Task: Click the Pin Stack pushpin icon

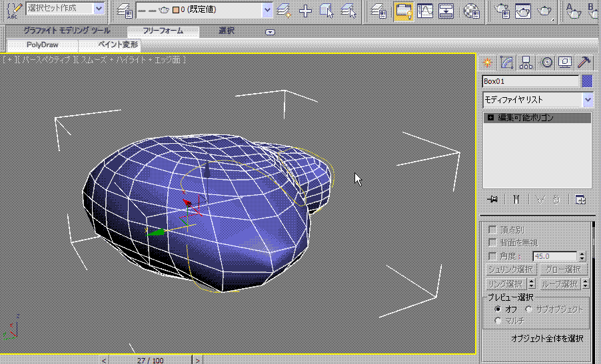Action: point(493,199)
